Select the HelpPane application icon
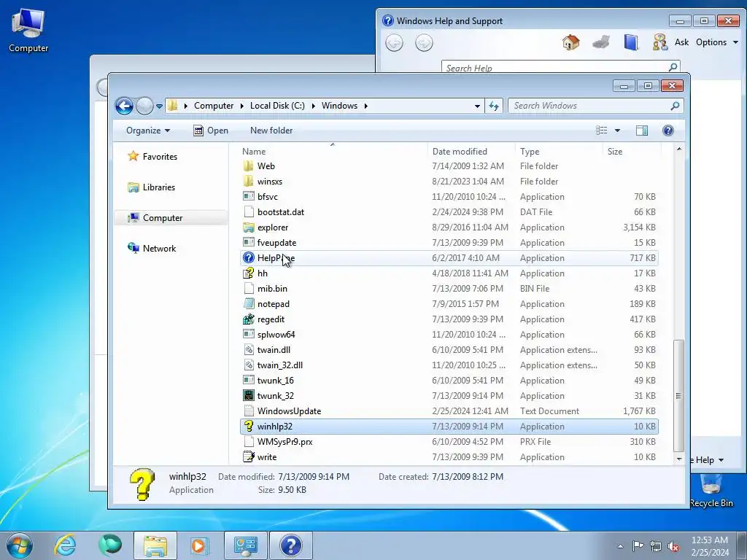Image resolution: width=747 pixels, height=560 pixels. click(248, 258)
